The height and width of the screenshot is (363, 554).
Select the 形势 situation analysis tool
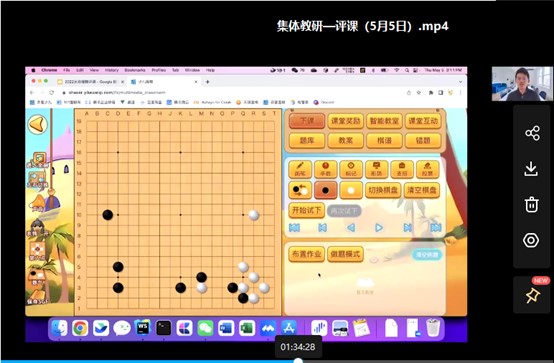[x=376, y=169]
